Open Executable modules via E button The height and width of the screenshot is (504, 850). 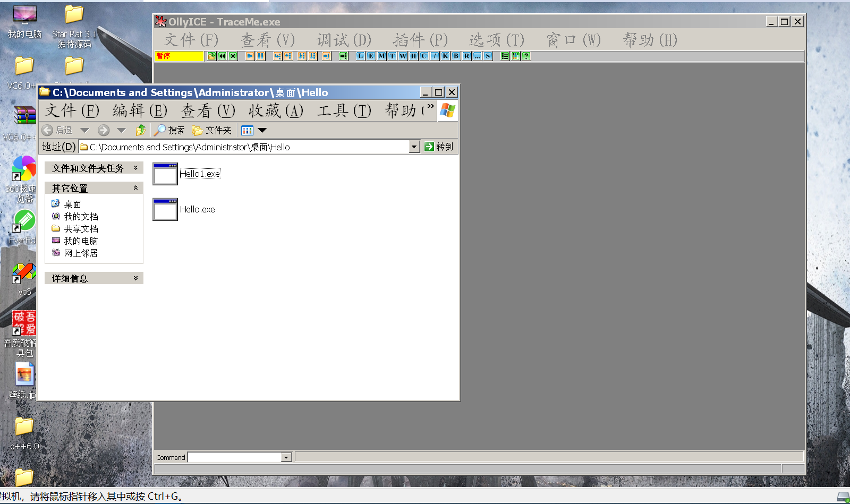pyautogui.click(x=371, y=56)
